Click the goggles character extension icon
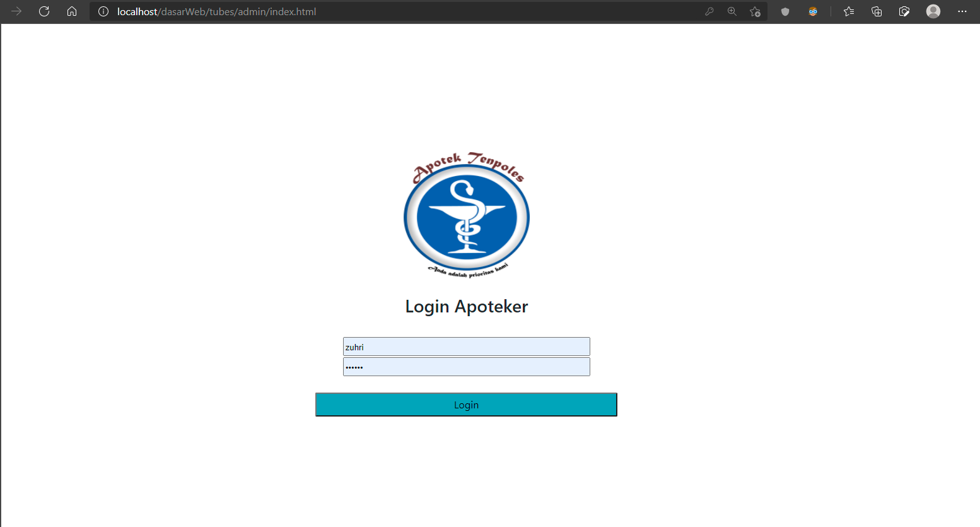 pos(813,11)
